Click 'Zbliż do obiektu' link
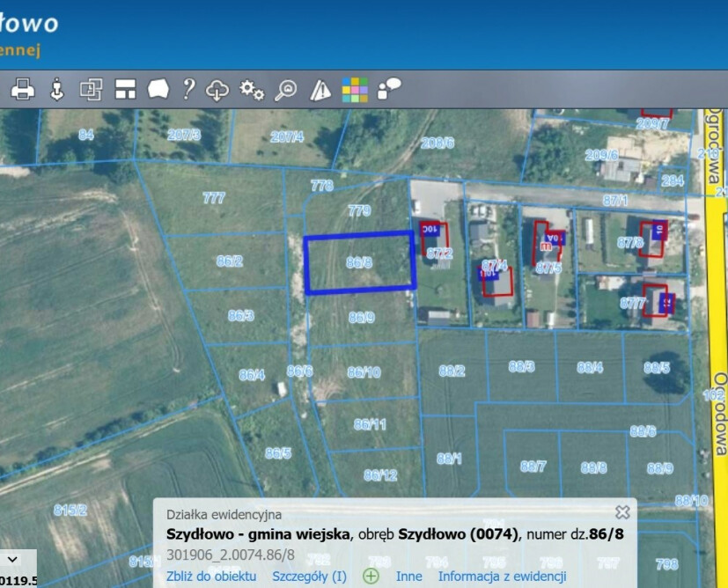 point(211,577)
